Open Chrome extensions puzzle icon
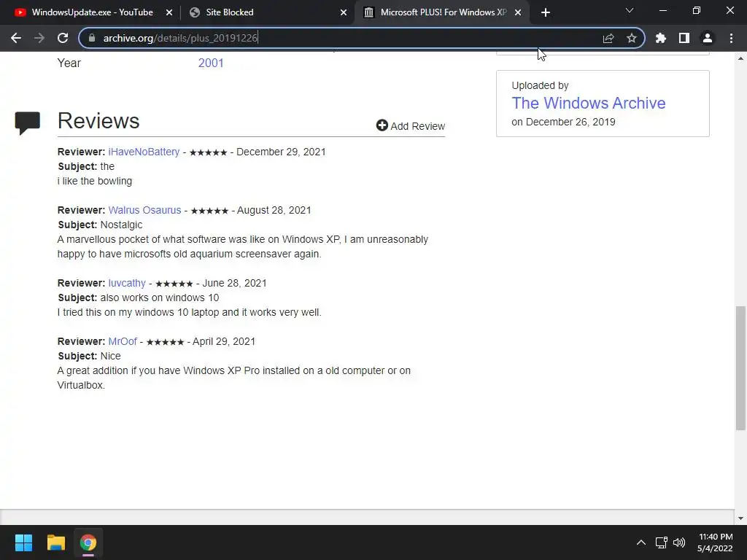The height and width of the screenshot is (560, 747). coord(661,38)
